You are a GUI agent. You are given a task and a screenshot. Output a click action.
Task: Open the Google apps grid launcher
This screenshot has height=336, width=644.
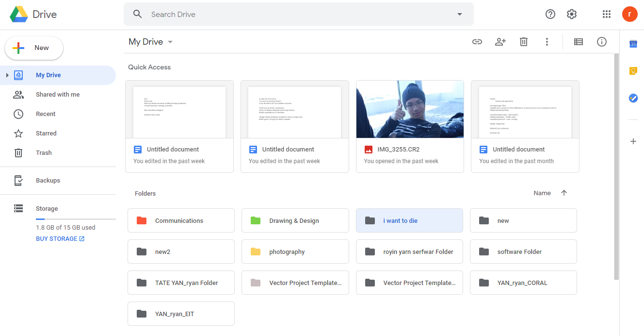pos(606,14)
